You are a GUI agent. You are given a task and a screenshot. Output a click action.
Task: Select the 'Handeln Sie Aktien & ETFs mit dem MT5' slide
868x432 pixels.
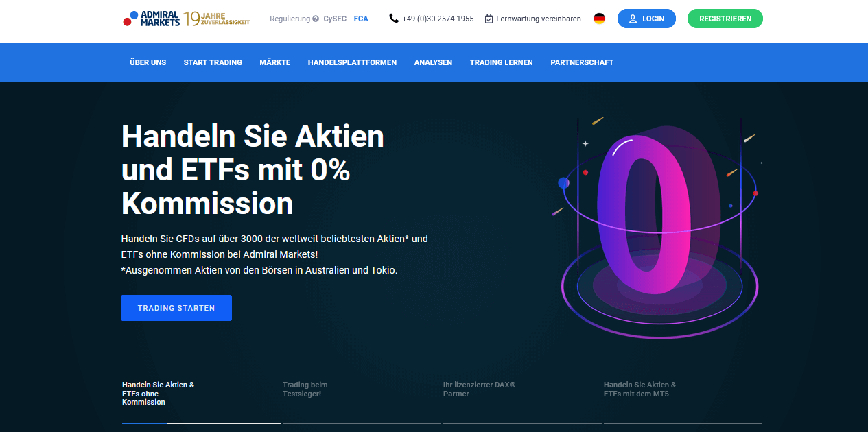pos(640,389)
